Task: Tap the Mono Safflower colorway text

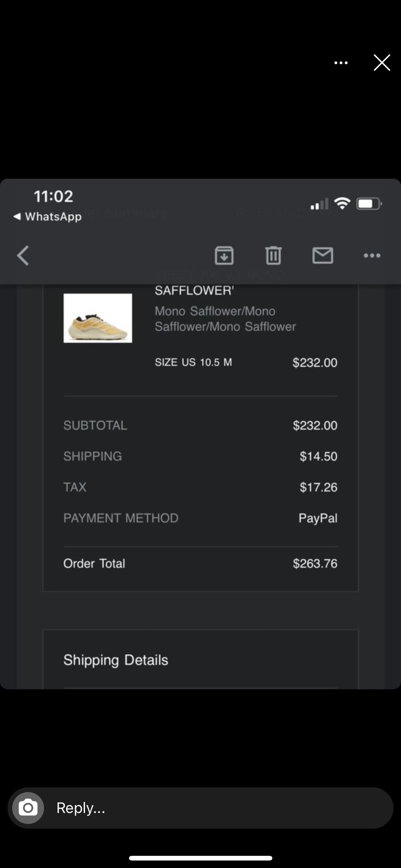Action: click(x=225, y=319)
